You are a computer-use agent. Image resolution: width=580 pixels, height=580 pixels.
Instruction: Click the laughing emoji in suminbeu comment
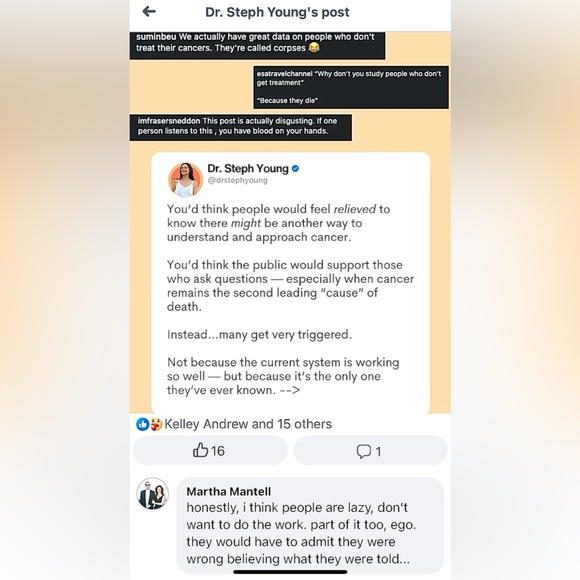[314, 48]
